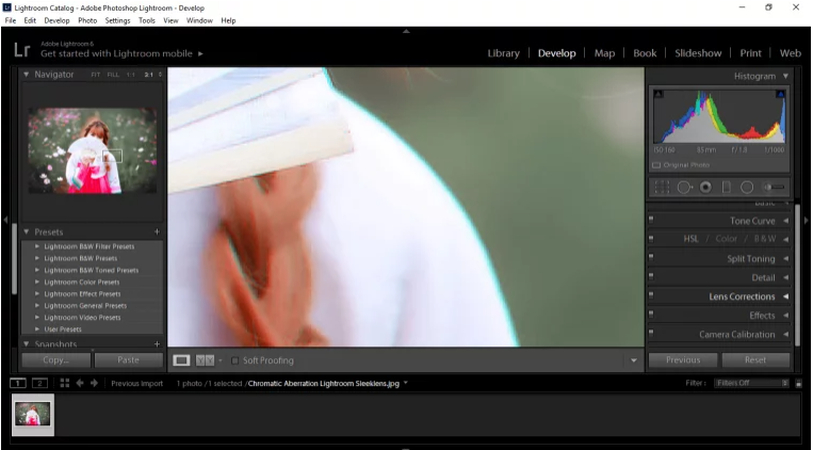Select the filmstrip photo thumbnail
The width and height of the screenshot is (813, 450).
[x=33, y=415]
